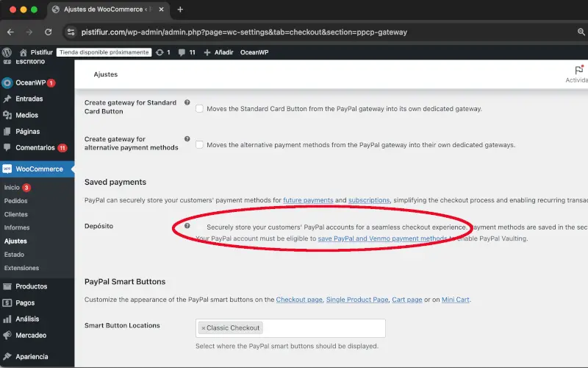The width and height of the screenshot is (588, 368).
Task: Open the WordPress logo menu
Action: pos(7,52)
